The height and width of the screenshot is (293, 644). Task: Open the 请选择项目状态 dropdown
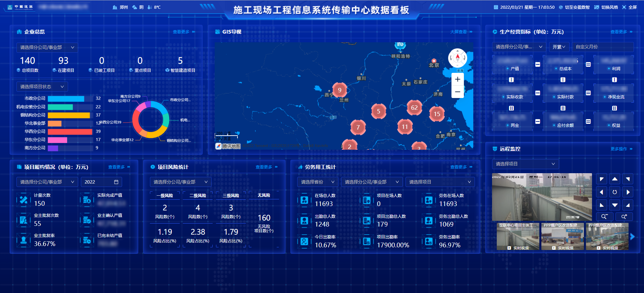pyautogui.click(x=42, y=87)
